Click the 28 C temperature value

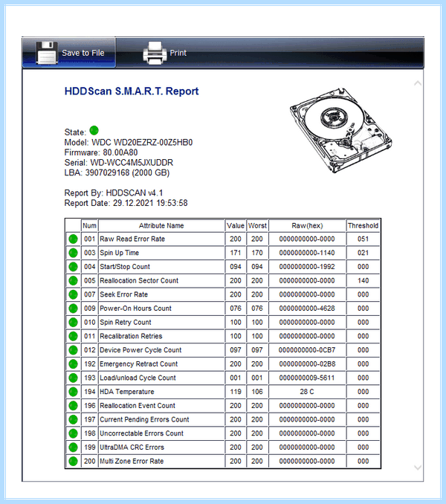(307, 392)
